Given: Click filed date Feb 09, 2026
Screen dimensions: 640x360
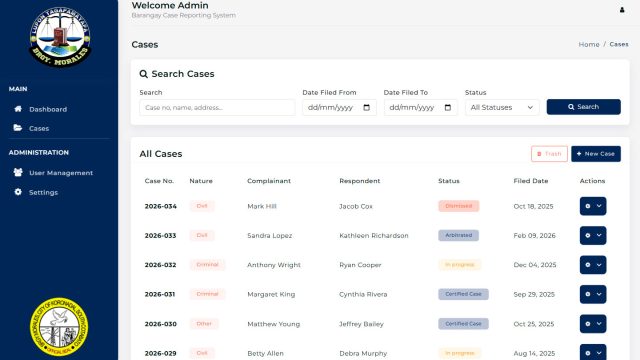Looking at the screenshot, I should coord(534,236).
